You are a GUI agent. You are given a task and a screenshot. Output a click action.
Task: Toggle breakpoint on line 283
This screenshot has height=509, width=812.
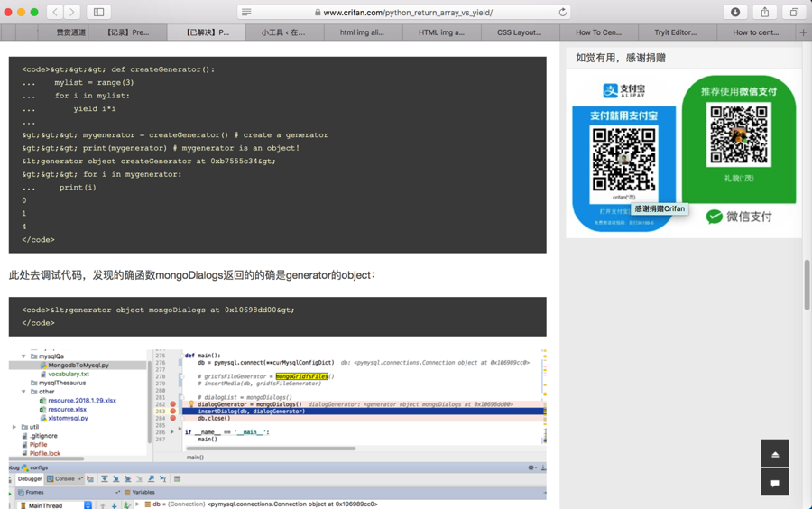[173, 412]
